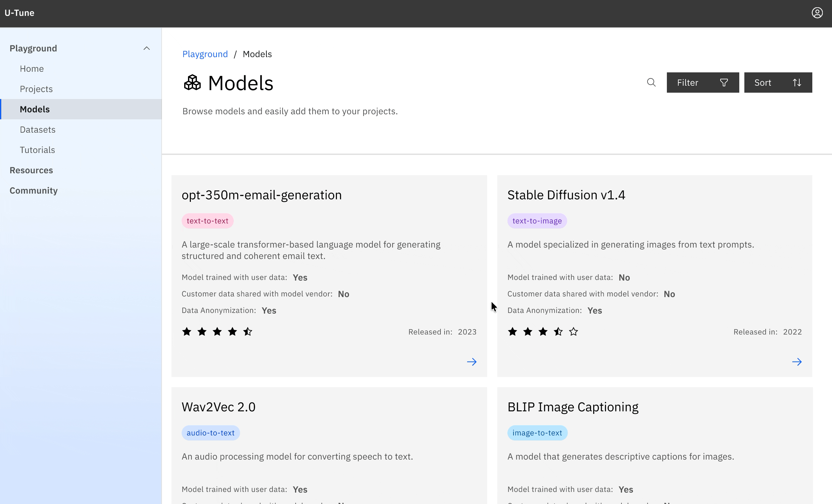This screenshot has width=832, height=504.
Task: Click the Playground breadcrumb link
Action: coord(205,54)
